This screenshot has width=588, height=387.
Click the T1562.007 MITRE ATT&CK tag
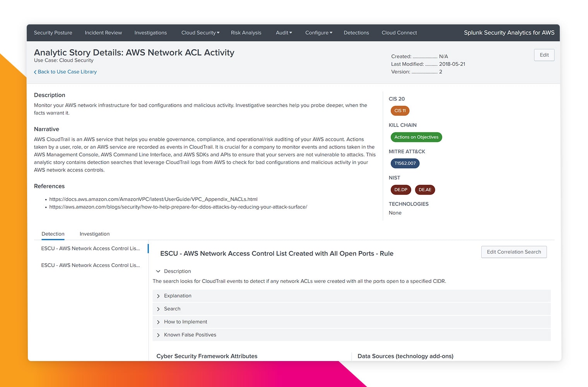pyautogui.click(x=405, y=163)
